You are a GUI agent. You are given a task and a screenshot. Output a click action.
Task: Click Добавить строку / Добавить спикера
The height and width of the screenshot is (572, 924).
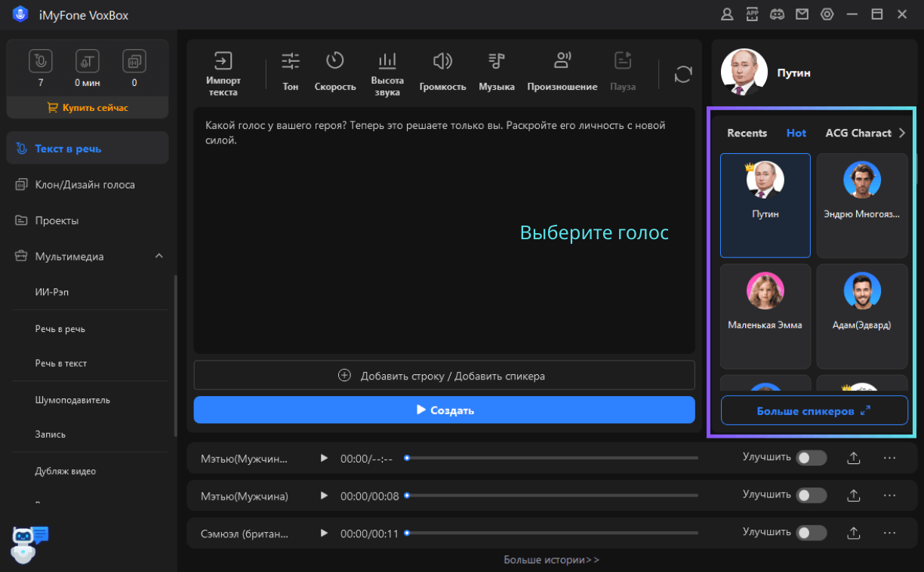pyautogui.click(x=444, y=375)
